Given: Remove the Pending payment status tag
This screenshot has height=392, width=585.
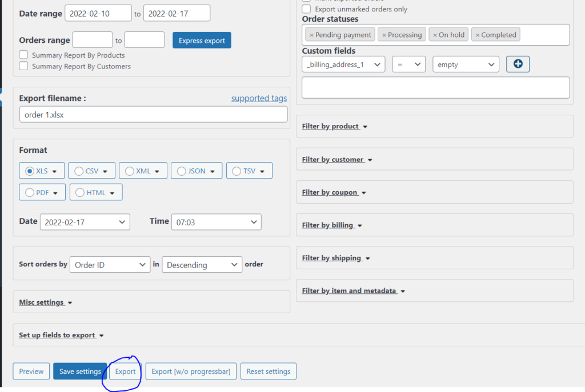Looking at the screenshot, I should pyautogui.click(x=311, y=35).
